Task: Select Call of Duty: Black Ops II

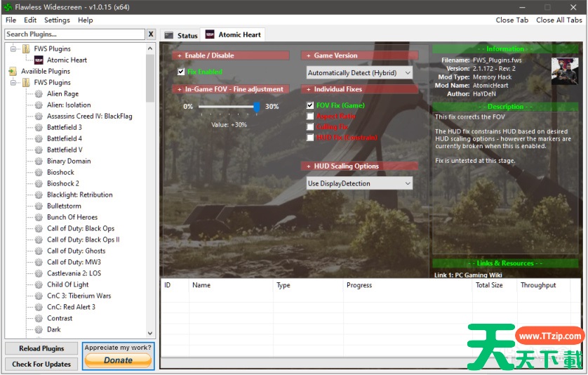Action: (83, 240)
